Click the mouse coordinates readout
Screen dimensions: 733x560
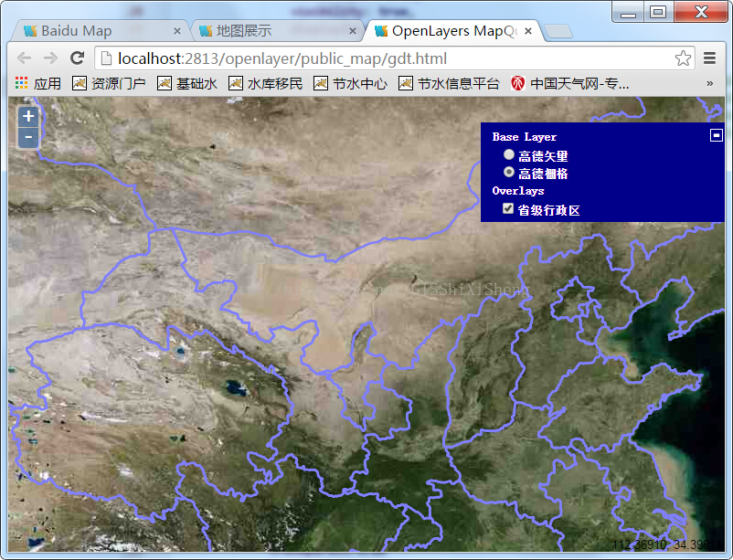(x=668, y=544)
